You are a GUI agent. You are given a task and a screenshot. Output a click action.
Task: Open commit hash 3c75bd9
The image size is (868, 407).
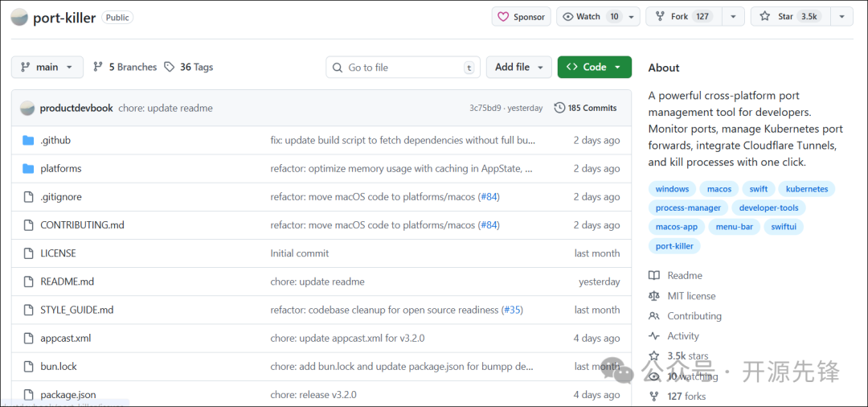(485, 108)
